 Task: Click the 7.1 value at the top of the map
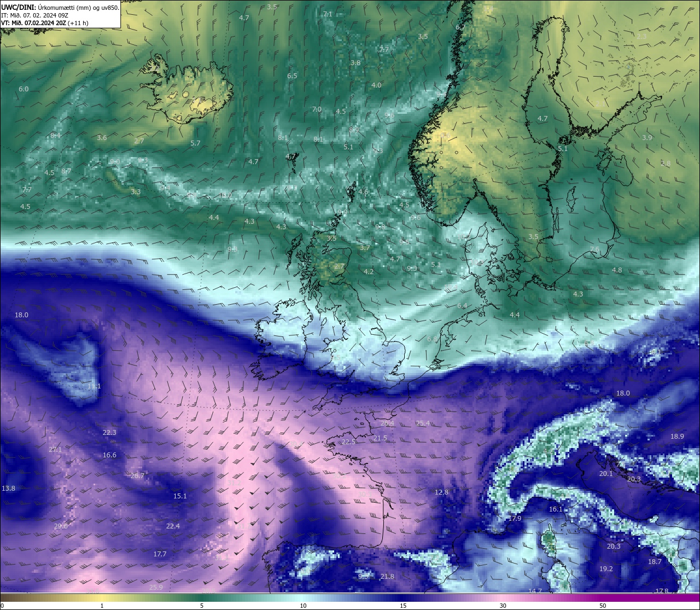(328, 14)
